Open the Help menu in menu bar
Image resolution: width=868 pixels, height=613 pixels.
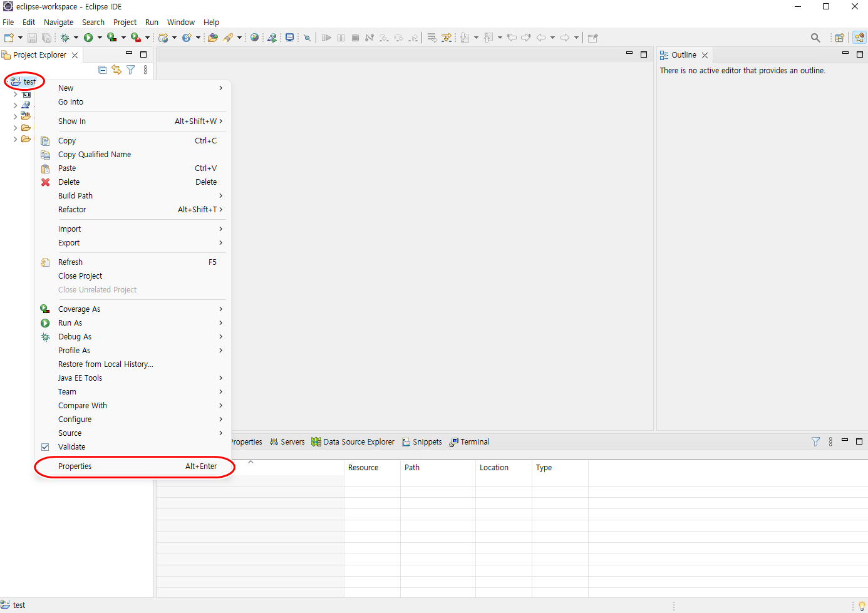click(x=212, y=22)
